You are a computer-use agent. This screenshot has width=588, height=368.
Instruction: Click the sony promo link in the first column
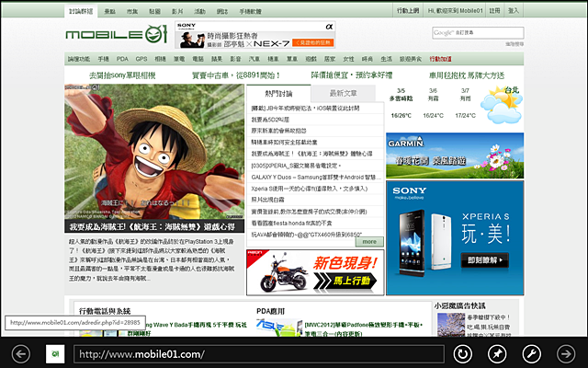click(122, 75)
